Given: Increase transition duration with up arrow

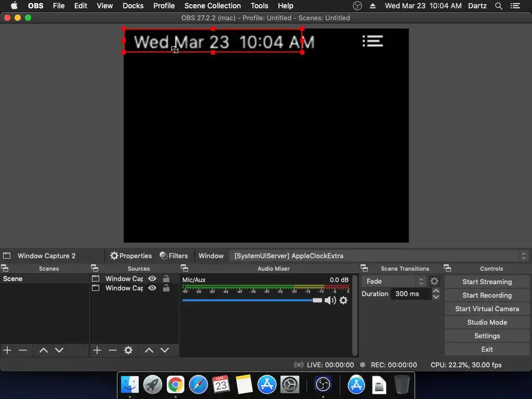Looking at the screenshot, I should 436,291.
